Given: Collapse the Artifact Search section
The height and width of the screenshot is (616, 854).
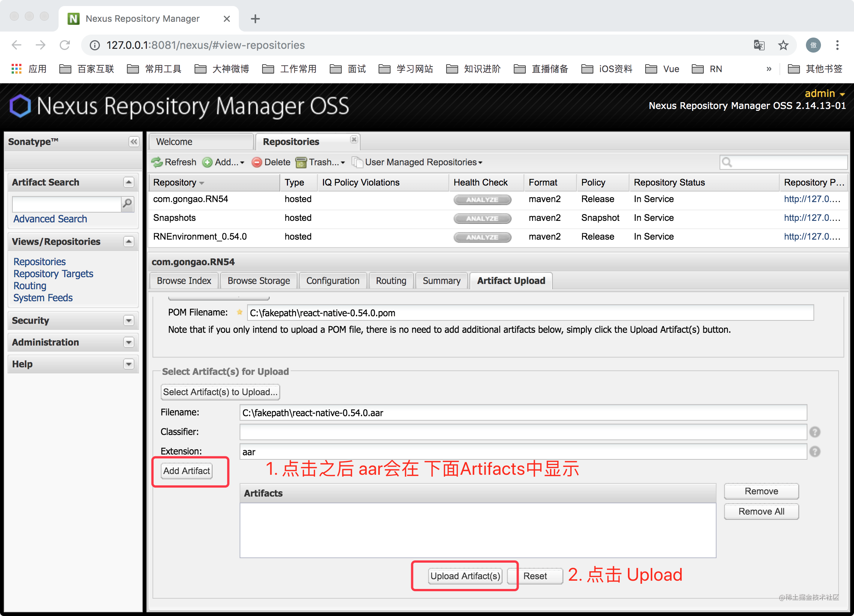Looking at the screenshot, I should [129, 183].
